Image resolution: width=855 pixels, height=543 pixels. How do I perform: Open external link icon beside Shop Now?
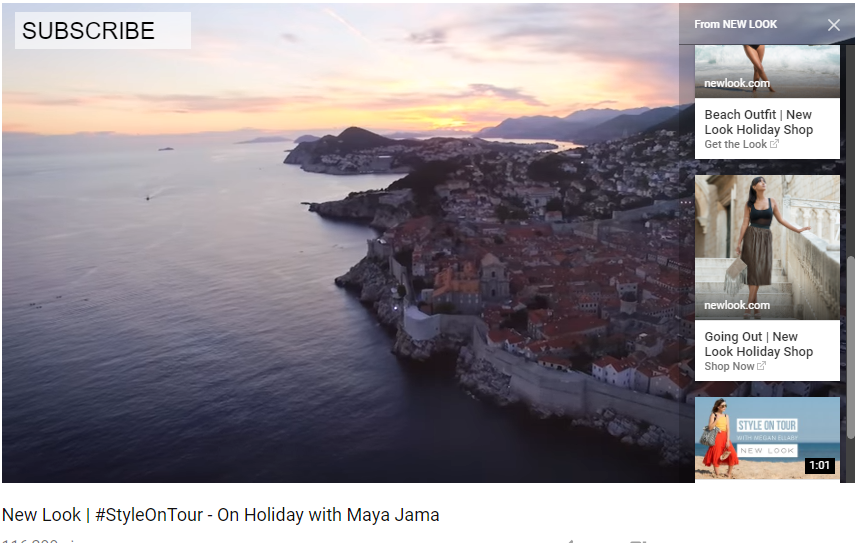pos(761,366)
